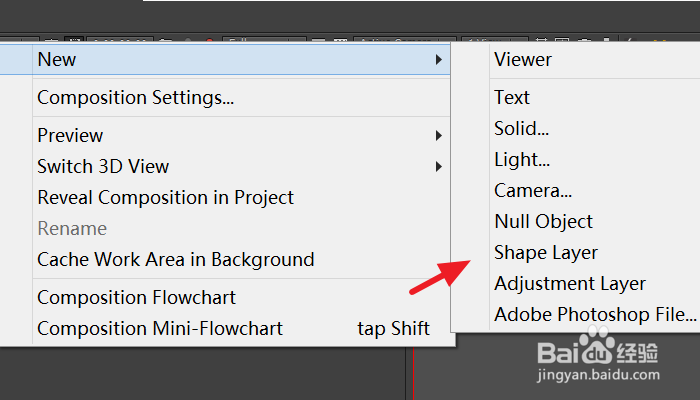The height and width of the screenshot is (400, 700).
Task: Create a new Adobe Photoshop File
Action: (595, 314)
